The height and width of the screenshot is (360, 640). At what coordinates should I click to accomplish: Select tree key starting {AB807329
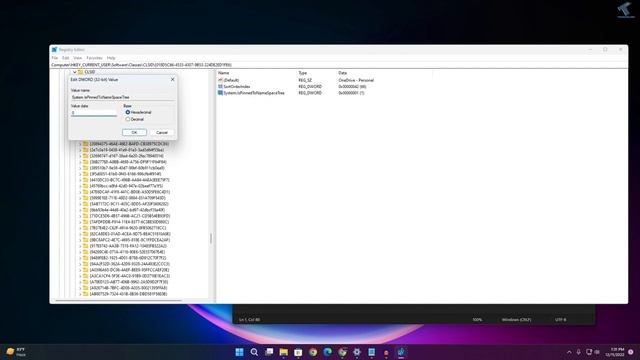[128, 294]
